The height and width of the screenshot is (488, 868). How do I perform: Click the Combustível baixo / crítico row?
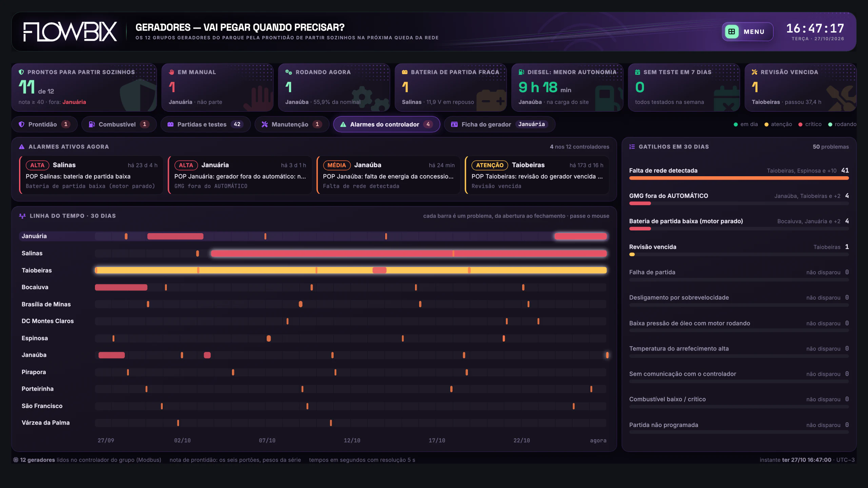[x=739, y=403]
